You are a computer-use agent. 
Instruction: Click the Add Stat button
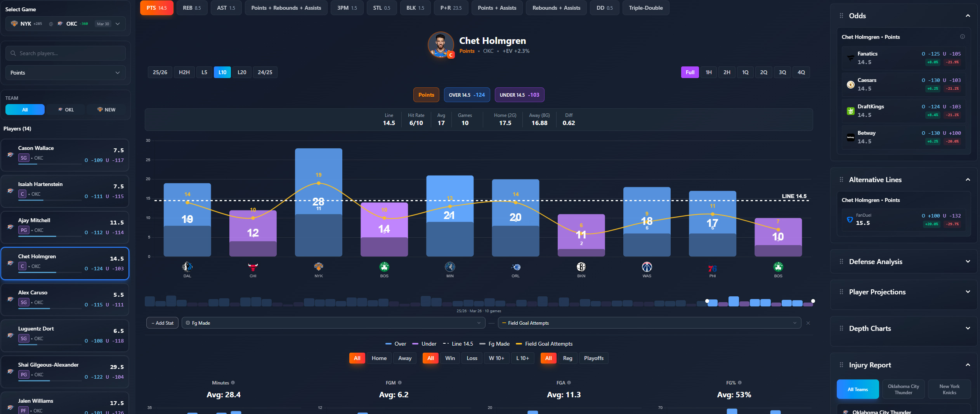(162, 323)
